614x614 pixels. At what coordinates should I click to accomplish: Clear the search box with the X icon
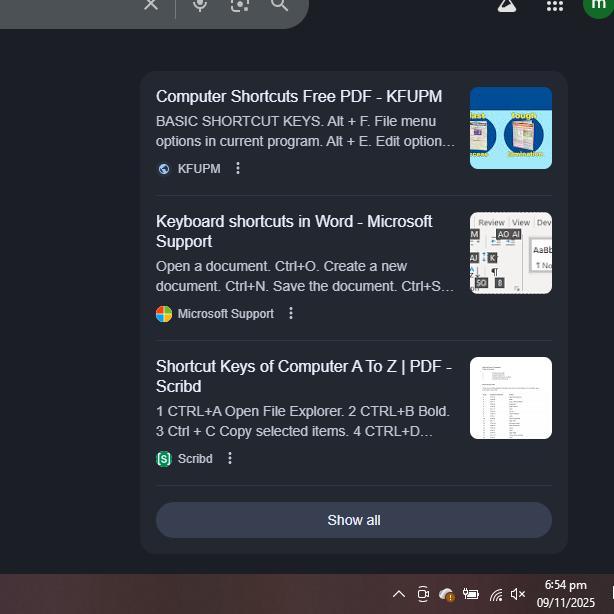pos(151,4)
